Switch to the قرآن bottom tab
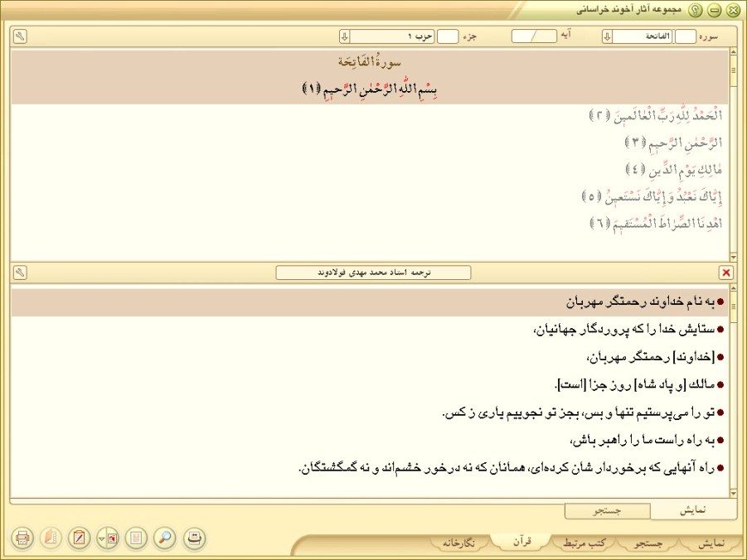This screenshot has width=747, height=560. (x=521, y=542)
